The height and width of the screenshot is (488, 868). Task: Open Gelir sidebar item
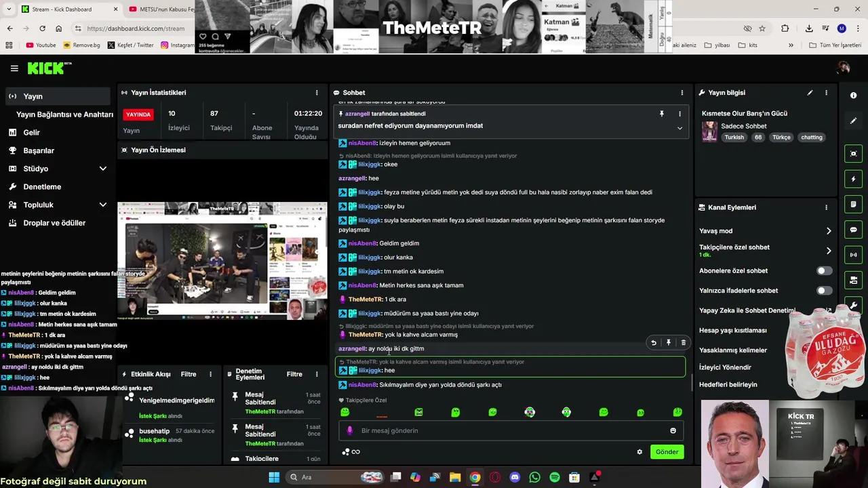point(32,133)
